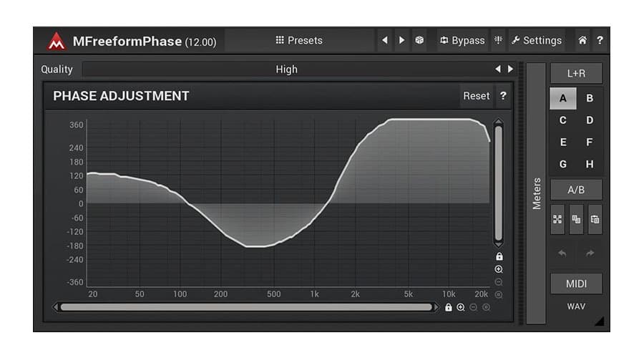Click the channel mode icon beside Bypass
The image size is (644, 358).
[498, 40]
